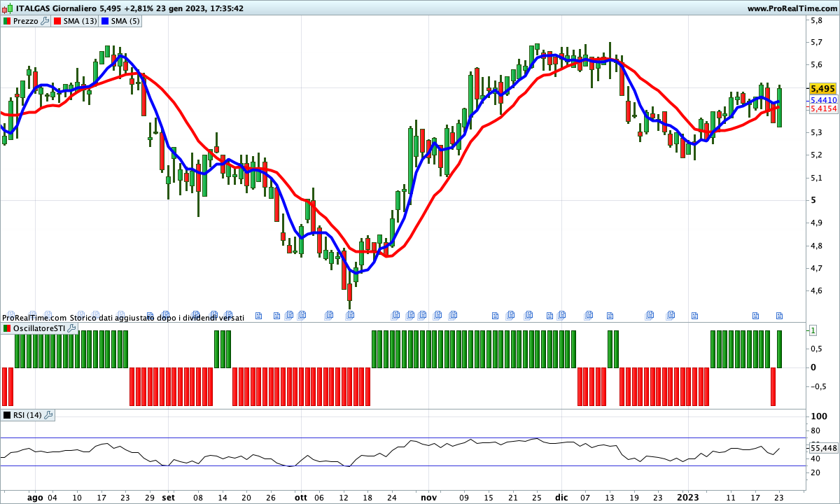Click the nov month label on the date axis

click(429, 498)
